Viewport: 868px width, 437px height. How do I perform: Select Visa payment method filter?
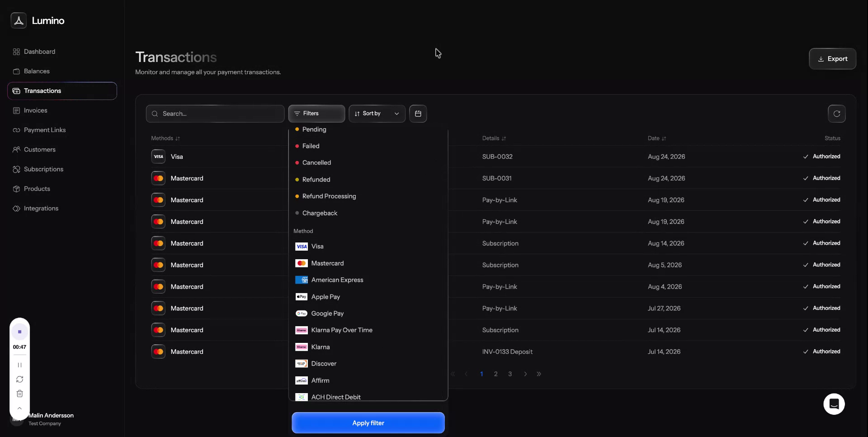click(368, 247)
